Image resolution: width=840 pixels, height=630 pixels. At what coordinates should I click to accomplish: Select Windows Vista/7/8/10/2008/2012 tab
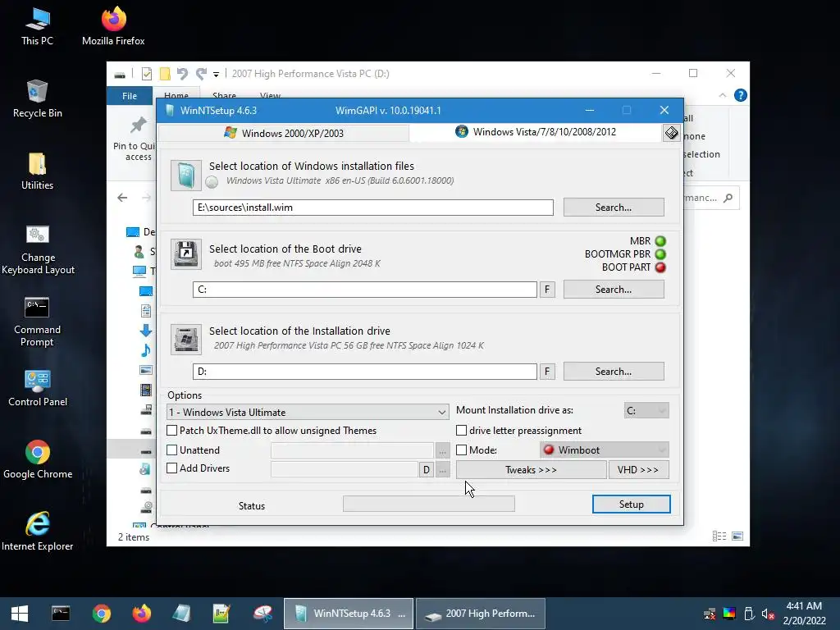tap(536, 132)
